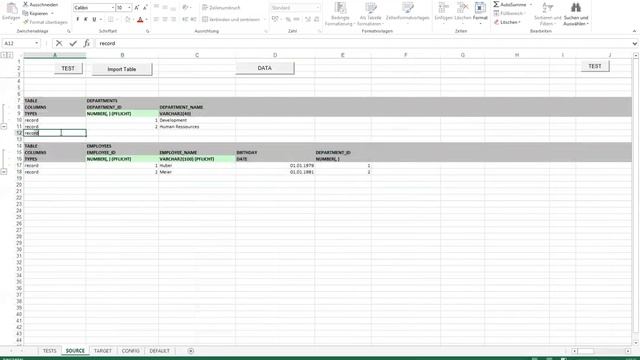Image resolution: width=640 pixels, height=360 pixels.
Task: Switch to the TESTS sheet tab
Action: (49, 351)
